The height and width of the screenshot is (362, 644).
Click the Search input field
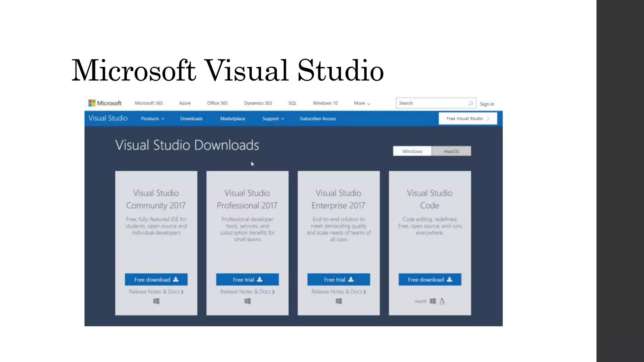[x=436, y=103]
